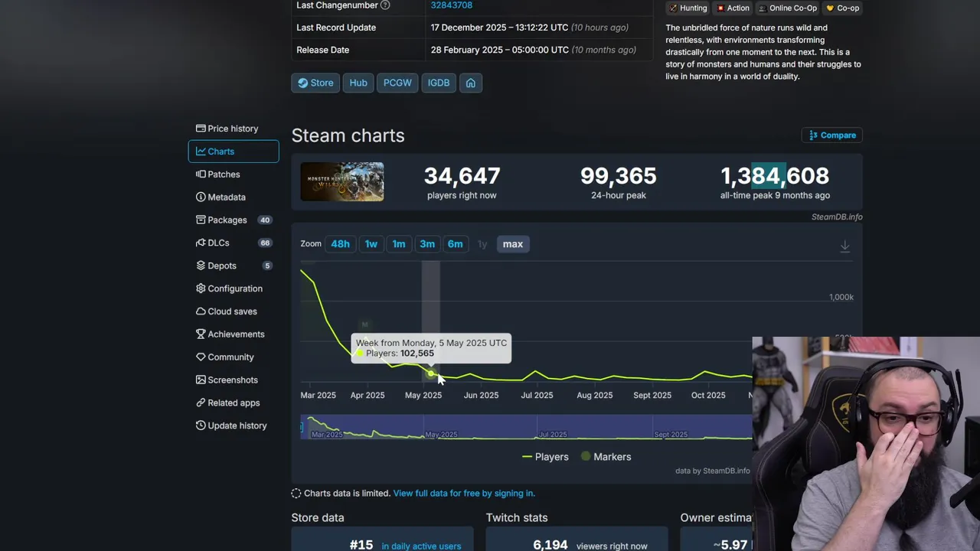This screenshot has height=551, width=980.
Task: Click the data by SteamDB.info credit
Action: pyautogui.click(x=713, y=471)
